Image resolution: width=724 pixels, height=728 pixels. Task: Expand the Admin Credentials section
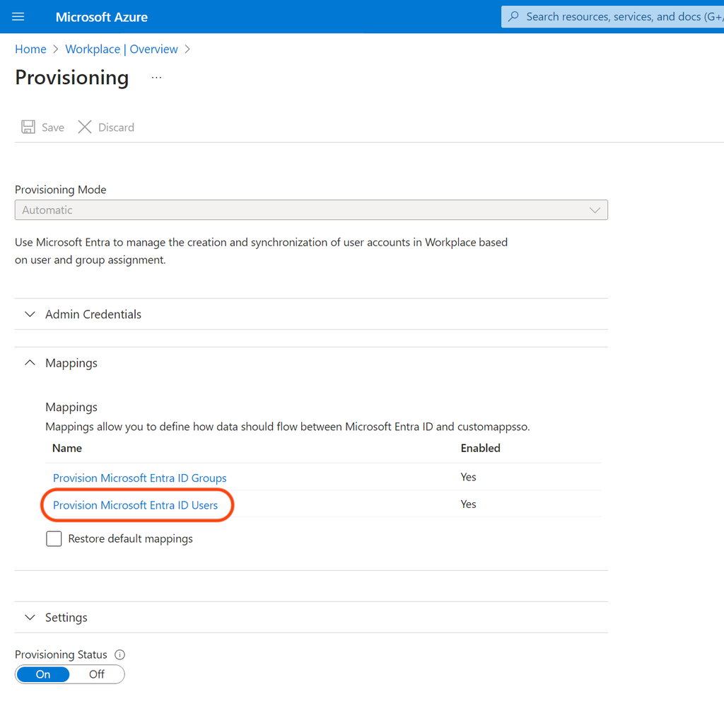[x=311, y=314]
